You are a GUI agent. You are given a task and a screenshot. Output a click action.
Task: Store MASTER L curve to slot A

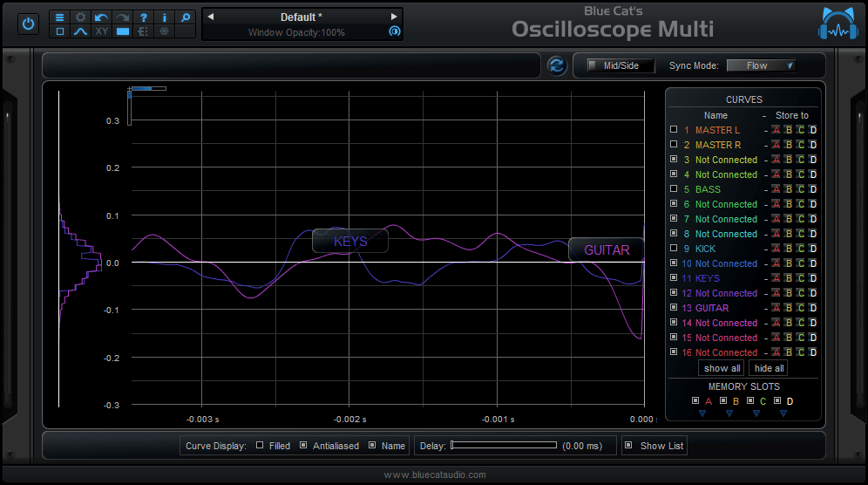(776, 130)
